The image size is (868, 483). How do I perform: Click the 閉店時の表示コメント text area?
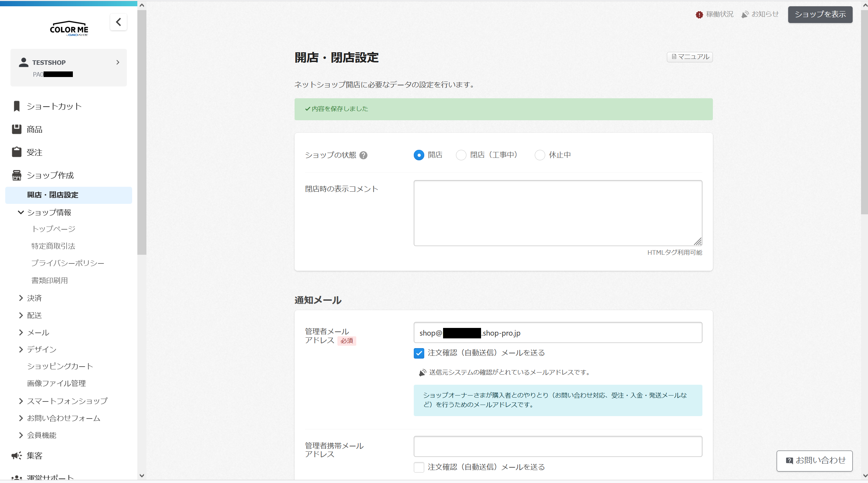click(x=557, y=213)
